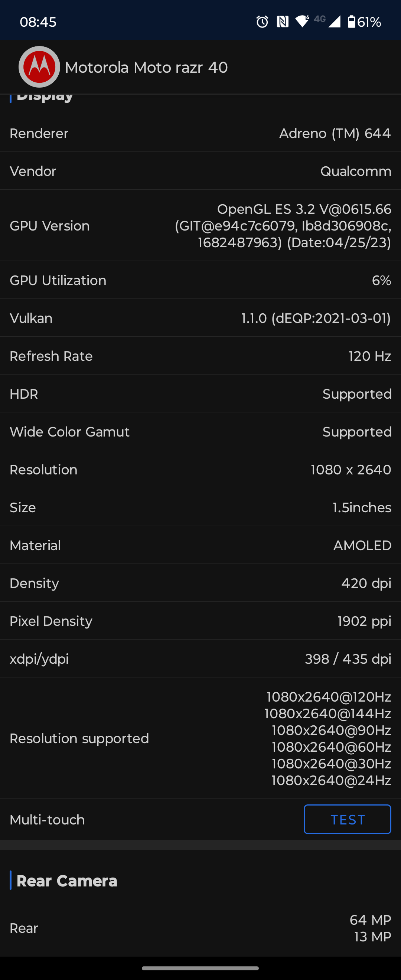
Task: Tap the HDR Supported row
Action: pyautogui.click(x=200, y=394)
